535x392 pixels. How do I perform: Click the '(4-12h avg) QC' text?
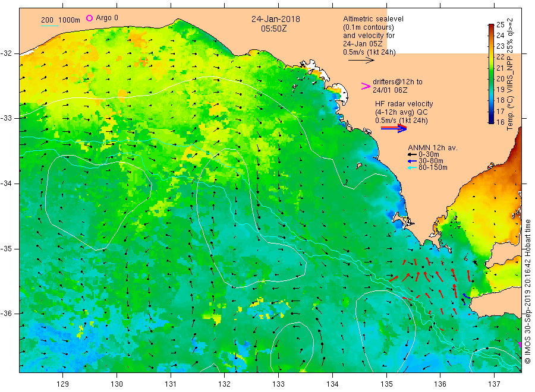[x=401, y=112]
